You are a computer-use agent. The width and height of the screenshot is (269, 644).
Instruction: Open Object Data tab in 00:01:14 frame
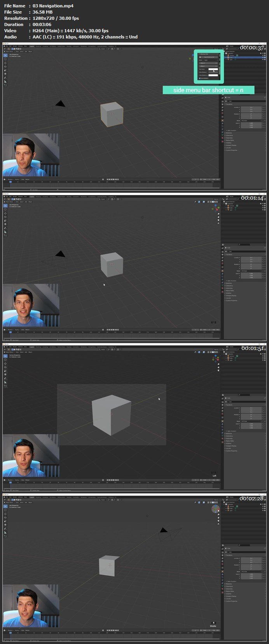point(222,285)
